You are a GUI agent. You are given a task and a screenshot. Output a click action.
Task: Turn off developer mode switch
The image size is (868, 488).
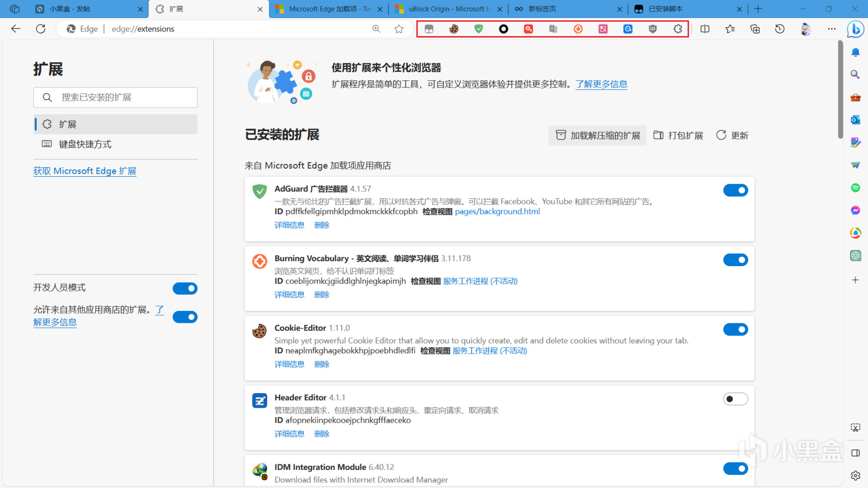pyautogui.click(x=185, y=288)
